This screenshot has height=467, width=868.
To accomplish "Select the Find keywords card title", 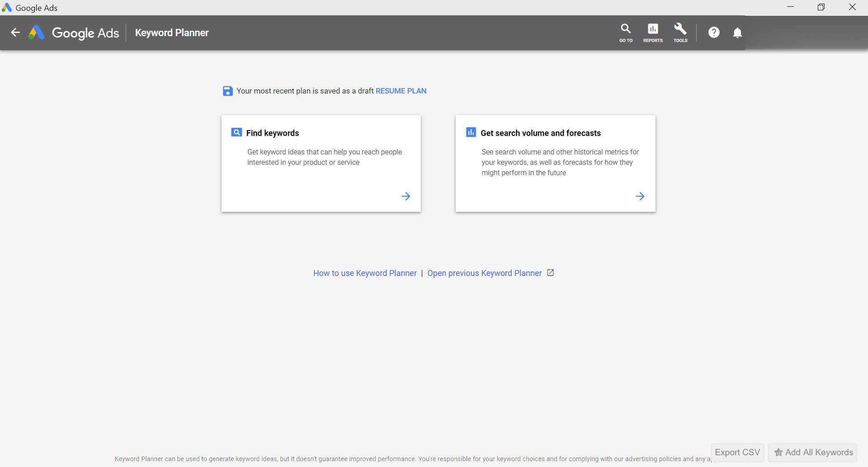I will pos(273,133).
